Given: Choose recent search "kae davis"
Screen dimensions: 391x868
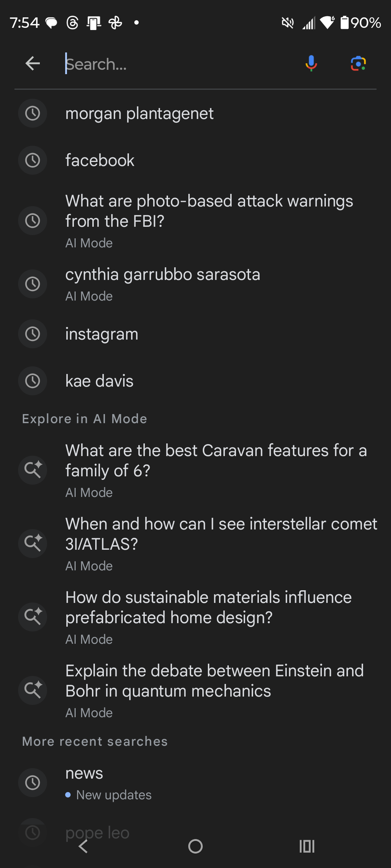Looking at the screenshot, I should [99, 381].
